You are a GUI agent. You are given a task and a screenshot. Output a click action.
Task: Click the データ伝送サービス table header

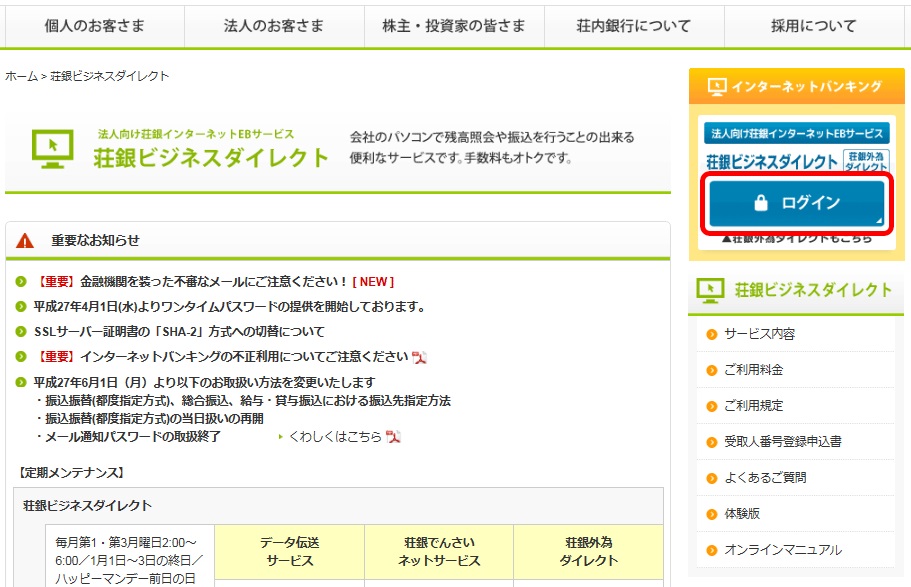[x=289, y=552]
